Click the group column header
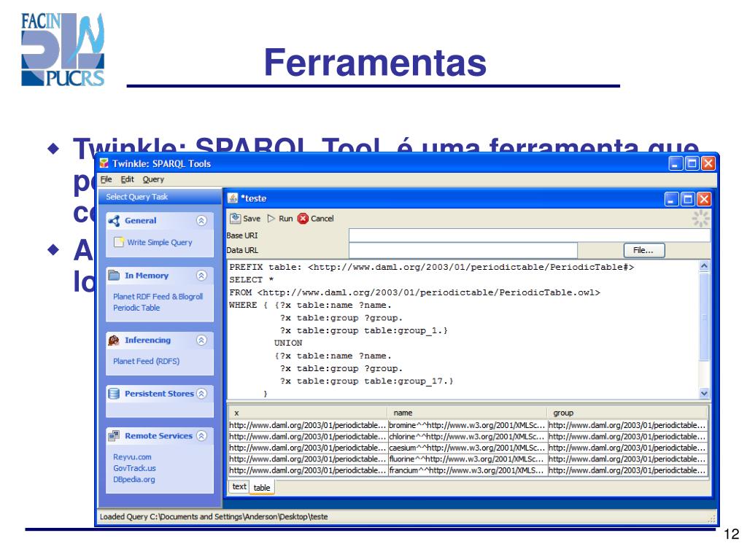Screen dimensions: 747x560 point(627,413)
